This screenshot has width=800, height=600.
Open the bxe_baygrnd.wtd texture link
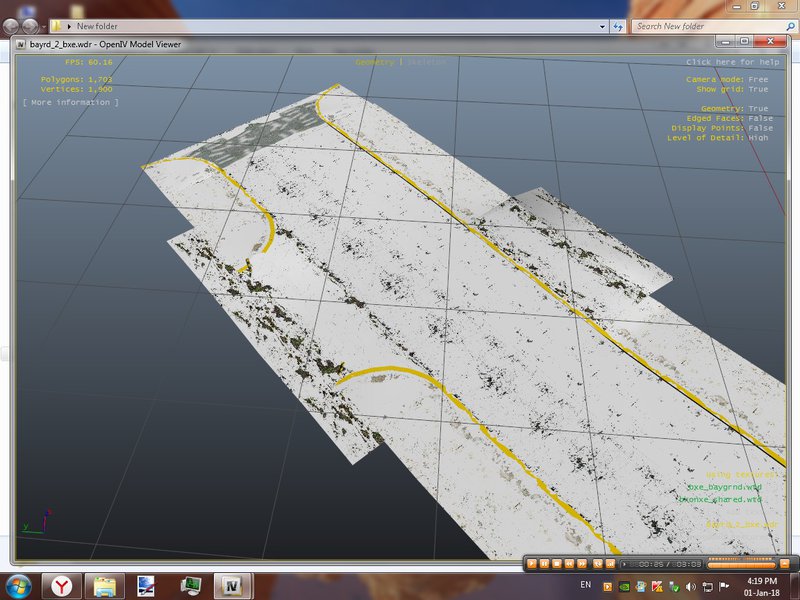coord(724,487)
